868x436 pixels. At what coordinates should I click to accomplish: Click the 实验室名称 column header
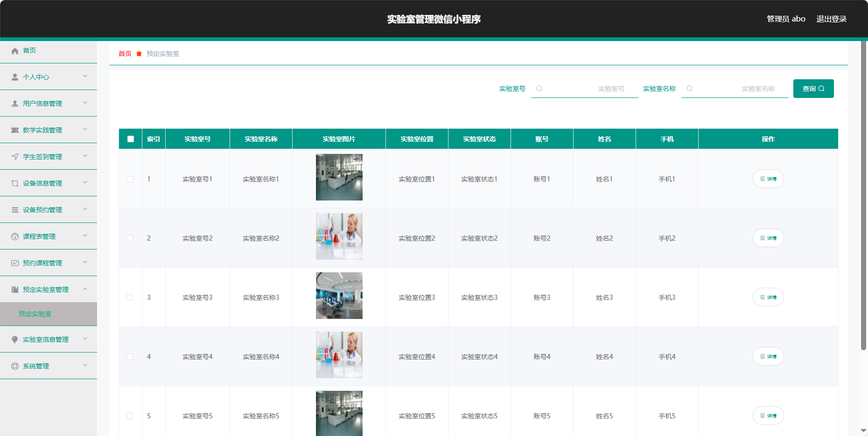261,139
